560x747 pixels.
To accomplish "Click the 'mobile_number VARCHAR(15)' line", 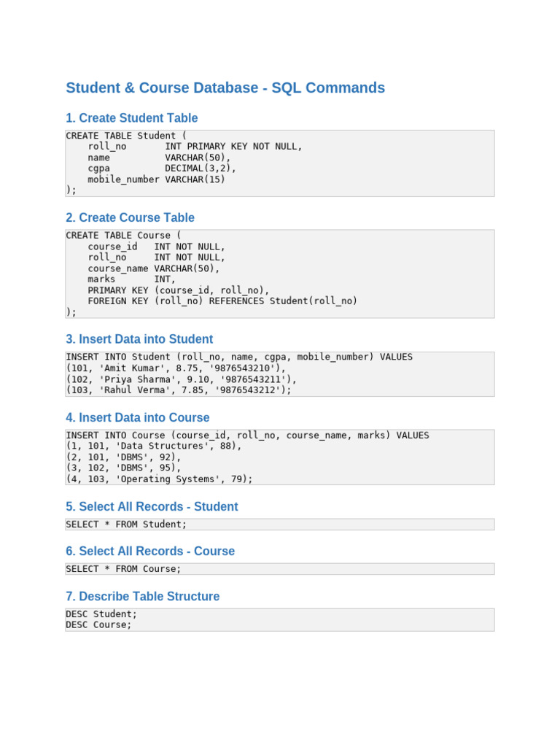I will [x=156, y=179].
